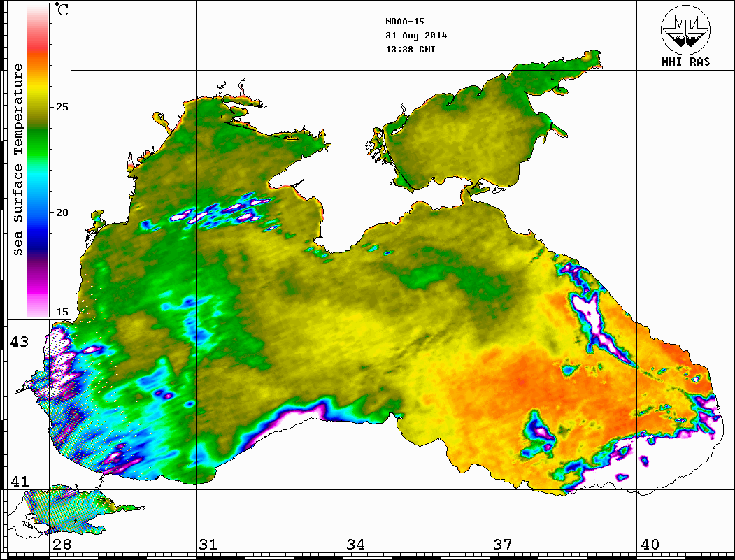Click the 'MHI RAS' label text
Image resolution: width=735 pixels, height=560 pixels.
coord(686,62)
